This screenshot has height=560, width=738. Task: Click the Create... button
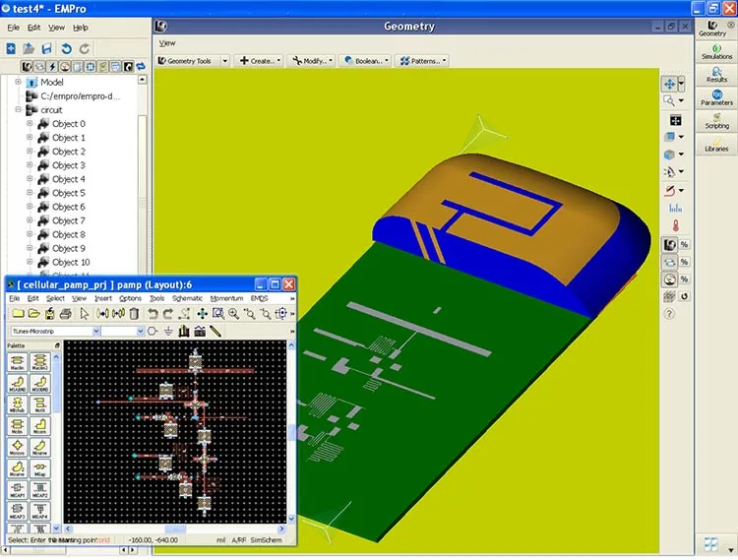point(261,61)
